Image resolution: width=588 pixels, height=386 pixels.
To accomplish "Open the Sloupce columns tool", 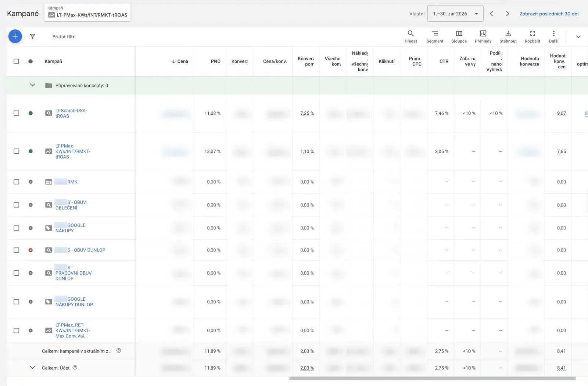I will [x=459, y=36].
